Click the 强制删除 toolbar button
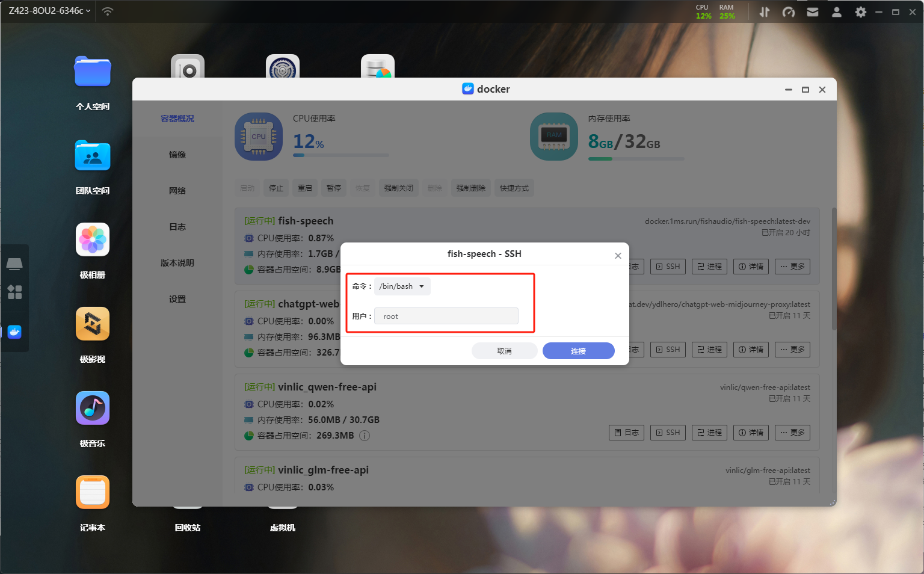The image size is (924, 574). pyautogui.click(x=471, y=188)
